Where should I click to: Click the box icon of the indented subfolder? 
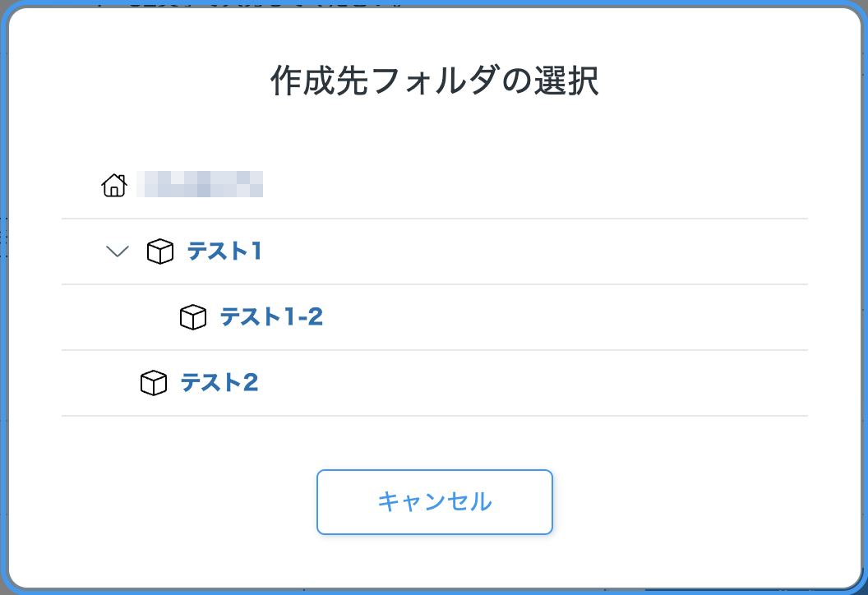click(x=193, y=317)
